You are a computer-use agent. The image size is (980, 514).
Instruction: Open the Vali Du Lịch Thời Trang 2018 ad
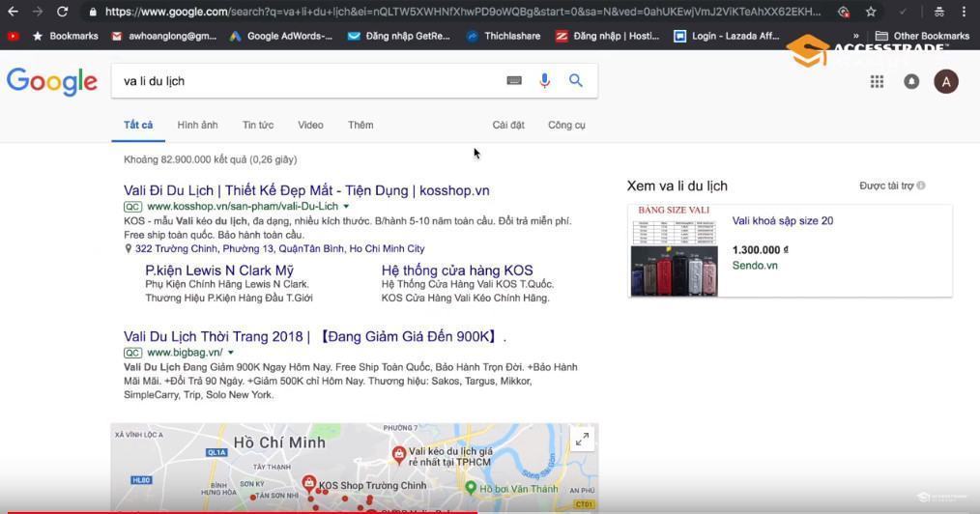point(315,336)
